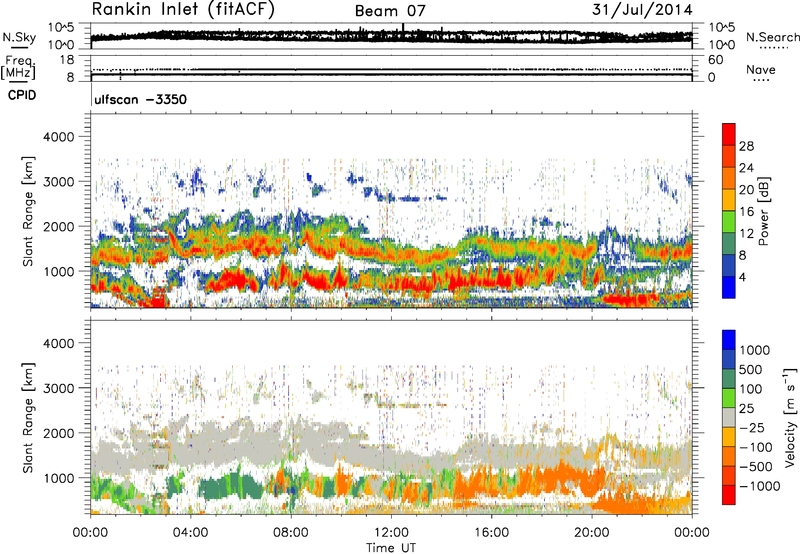
Task: Click the '16:00' time tick label
Action: click(x=491, y=533)
